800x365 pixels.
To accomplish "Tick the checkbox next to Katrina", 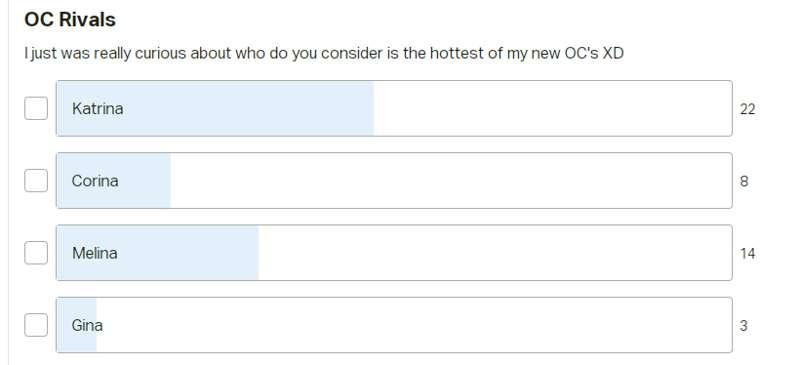I will 36,108.
